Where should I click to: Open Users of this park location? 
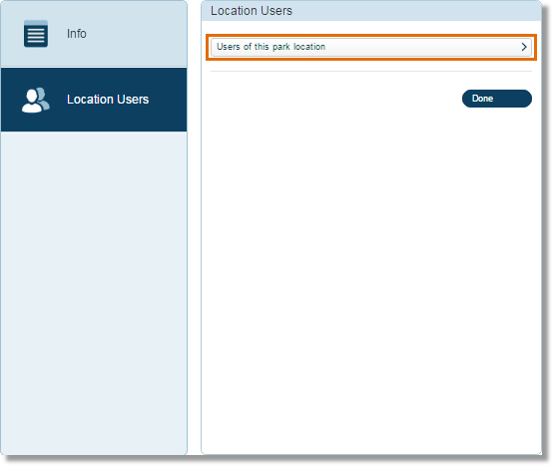tap(371, 47)
